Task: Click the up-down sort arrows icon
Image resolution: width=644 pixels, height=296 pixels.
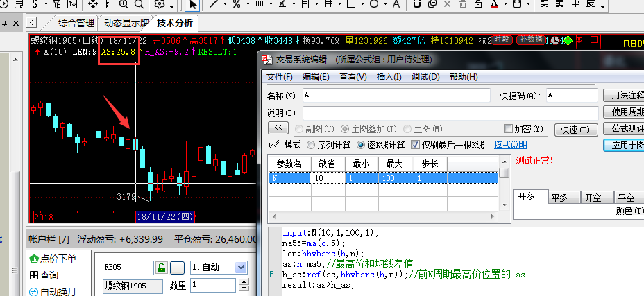Action: tap(72, 4)
